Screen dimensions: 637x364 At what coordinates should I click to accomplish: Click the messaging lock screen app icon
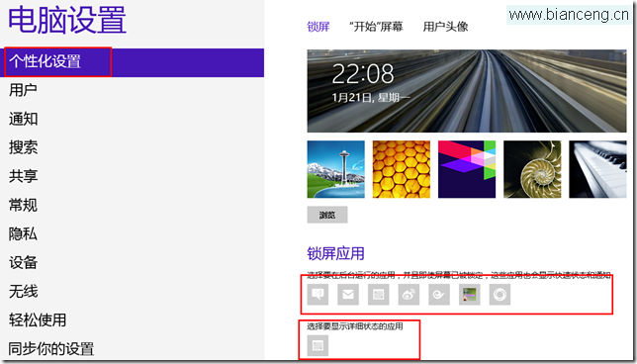click(x=318, y=295)
